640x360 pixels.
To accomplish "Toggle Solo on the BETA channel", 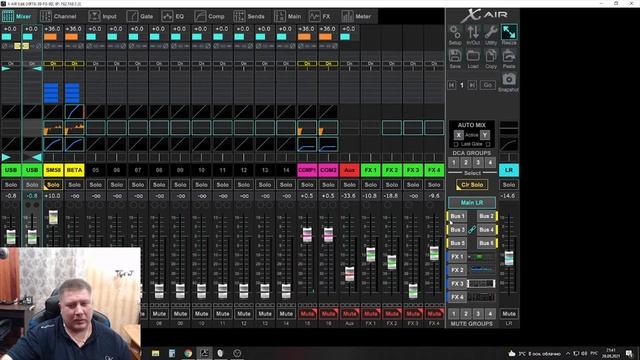I will coord(74,185).
